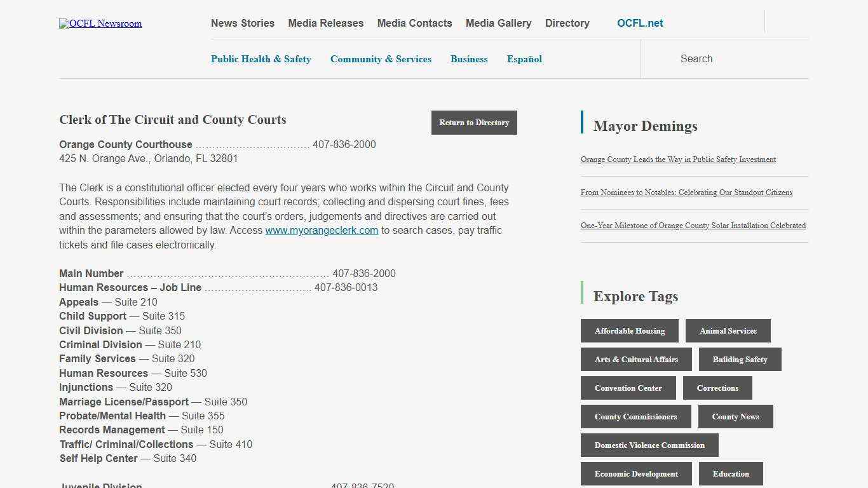Switch to Community & Services category
This screenshot has width=868, height=488.
pyautogui.click(x=381, y=58)
